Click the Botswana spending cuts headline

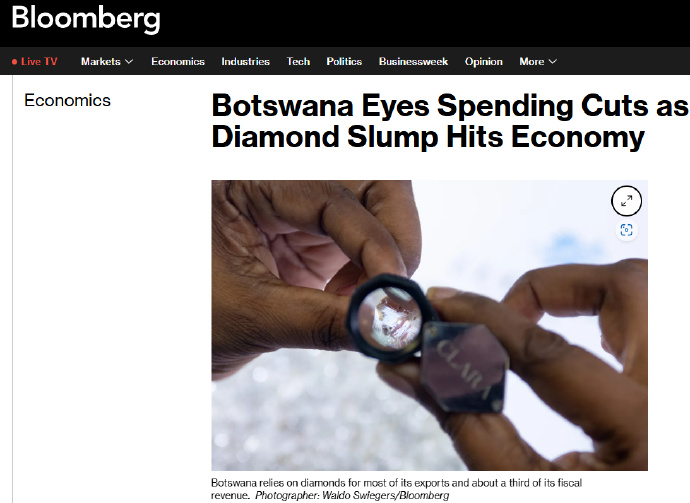tap(450, 121)
